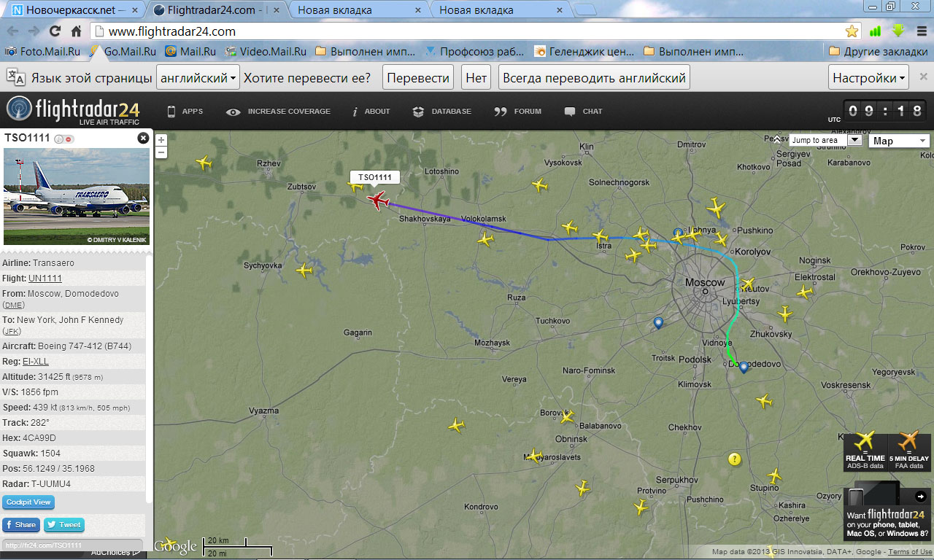Click the red TSO1111 aircraft on the map
This screenshot has width=934, height=560.
click(377, 200)
